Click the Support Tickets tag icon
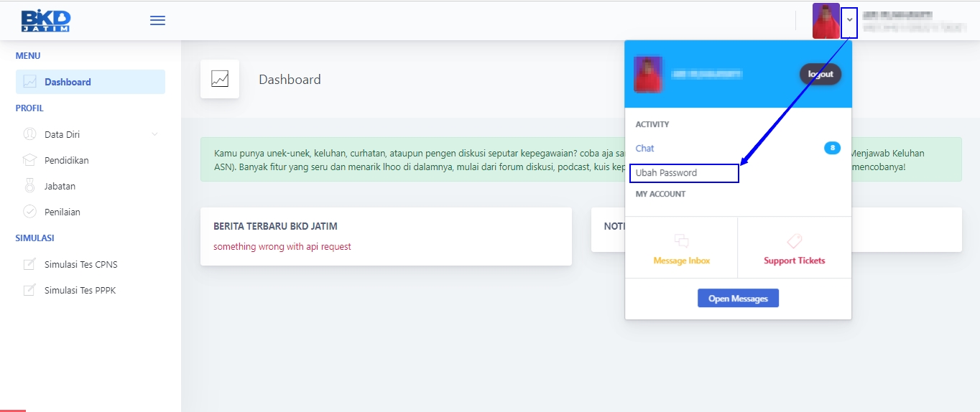Image resolution: width=980 pixels, height=412 pixels. coord(794,241)
